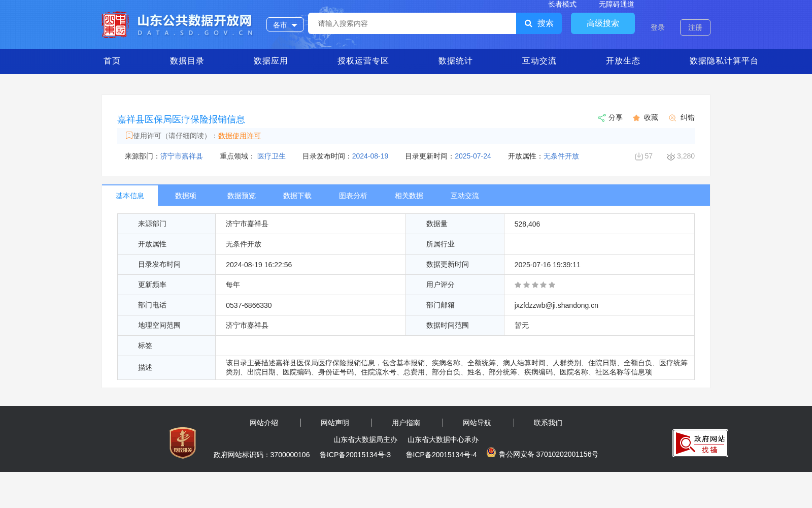This screenshot has height=508, width=812.
Task: Click email jxzfdzzwb@ji.shandong.cn
Action: click(x=556, y=305)
